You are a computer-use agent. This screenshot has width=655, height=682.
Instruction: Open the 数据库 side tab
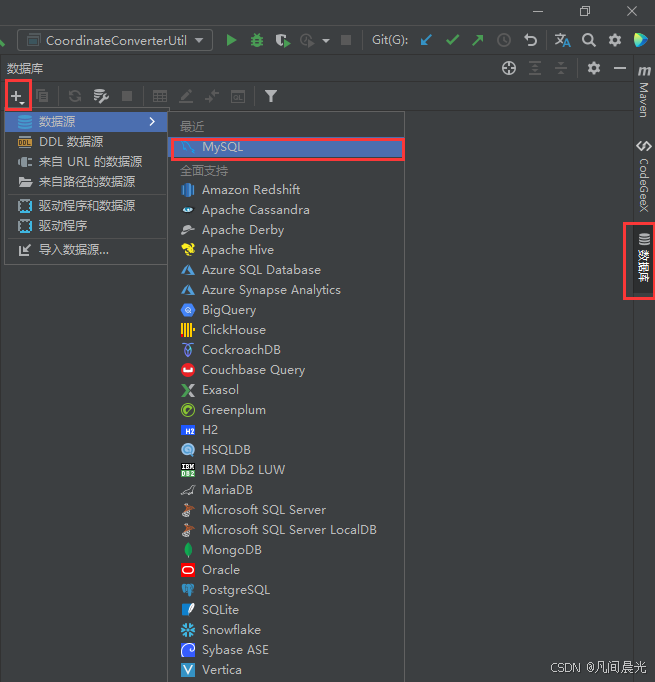(x=644, y=259)
